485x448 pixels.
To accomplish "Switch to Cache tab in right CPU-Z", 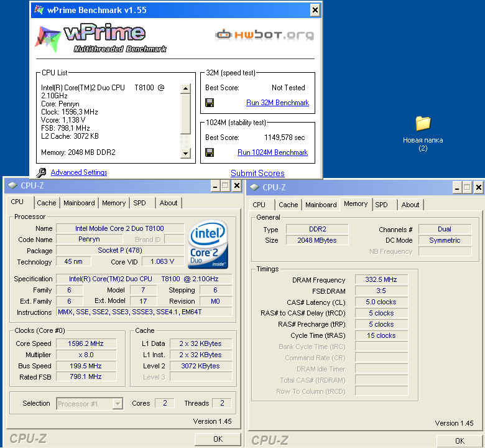I will pyautogui.click(x=289, y=205).
